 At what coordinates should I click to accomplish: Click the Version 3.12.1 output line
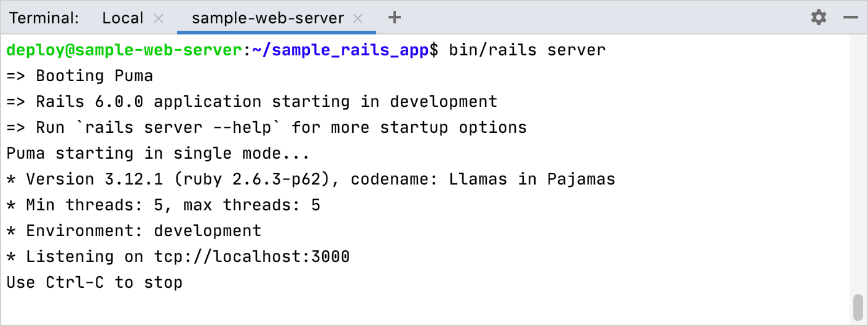[310, 180]
